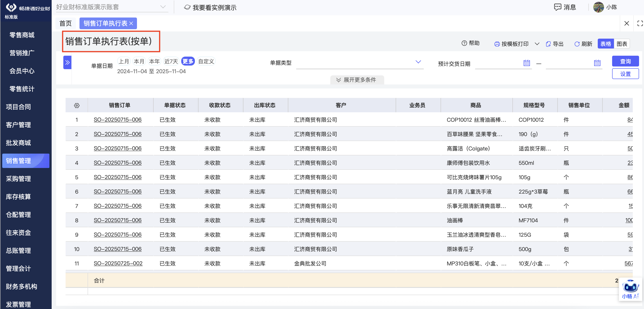644x309 pixels.
Task: Open the messages chat icon
Action: pos(558,7)
